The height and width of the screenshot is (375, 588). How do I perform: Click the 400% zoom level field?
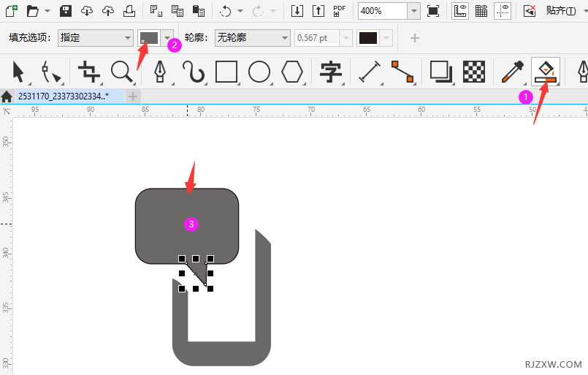pyautogui.click(x=383, y=11)
